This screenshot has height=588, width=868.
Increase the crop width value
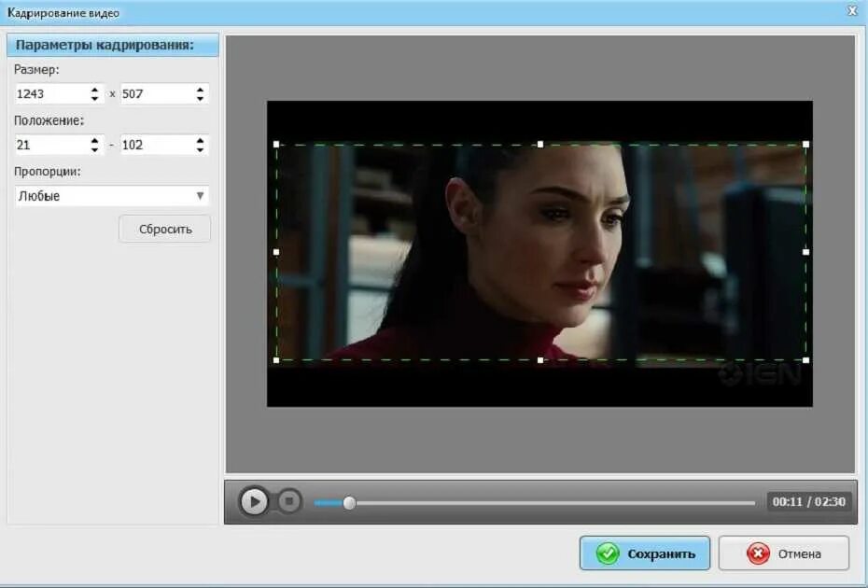click(94, 90)
